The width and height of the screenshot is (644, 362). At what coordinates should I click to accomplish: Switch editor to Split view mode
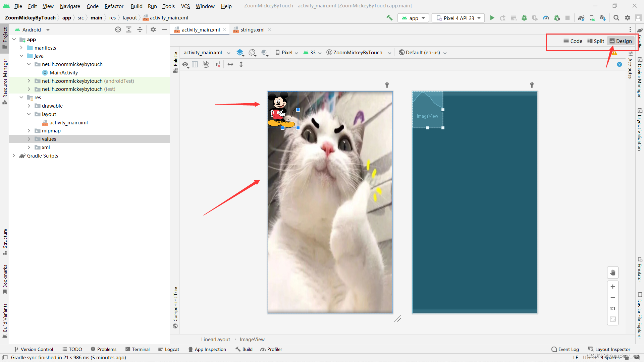pos(596,41)
